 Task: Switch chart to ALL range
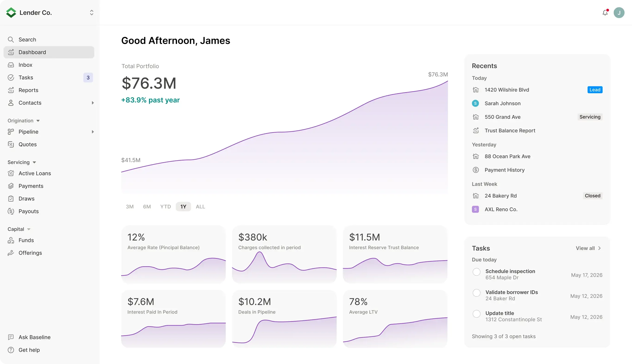[x=200, y=207]
